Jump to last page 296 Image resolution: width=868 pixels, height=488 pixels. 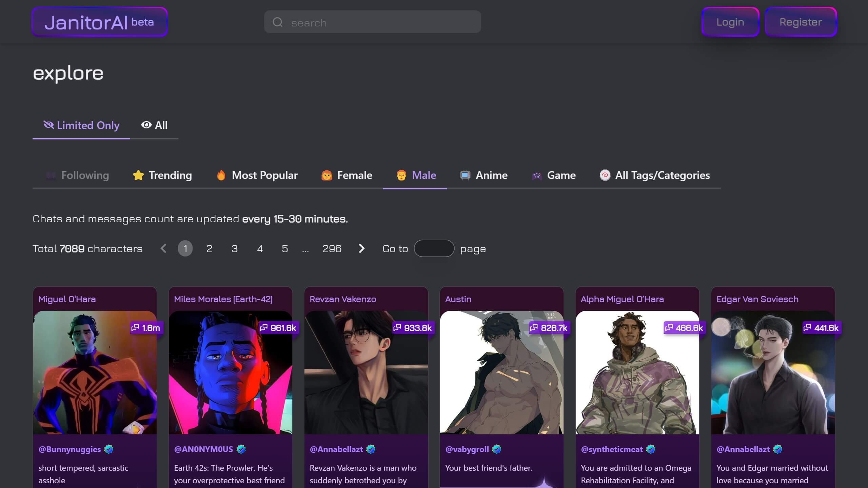tap(332, 248)
